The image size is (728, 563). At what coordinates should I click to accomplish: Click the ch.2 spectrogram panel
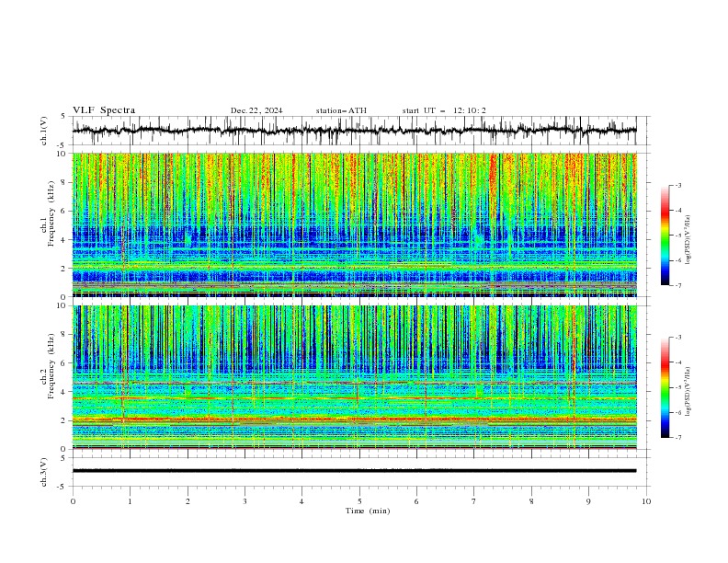pyautogui.click(x=355, y=377)
